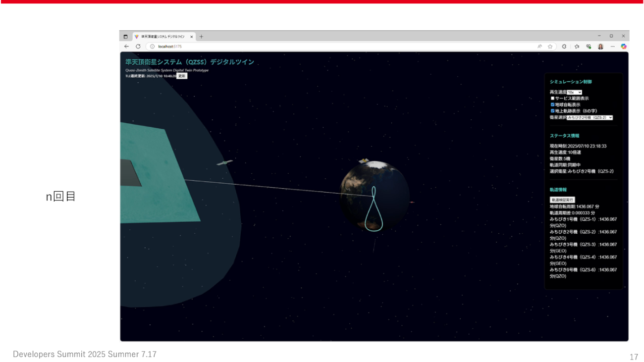Viewport: 644px width, 362px height.
Task: Click the tab actions icon left of tab
Action: click(x=125, y=37)
